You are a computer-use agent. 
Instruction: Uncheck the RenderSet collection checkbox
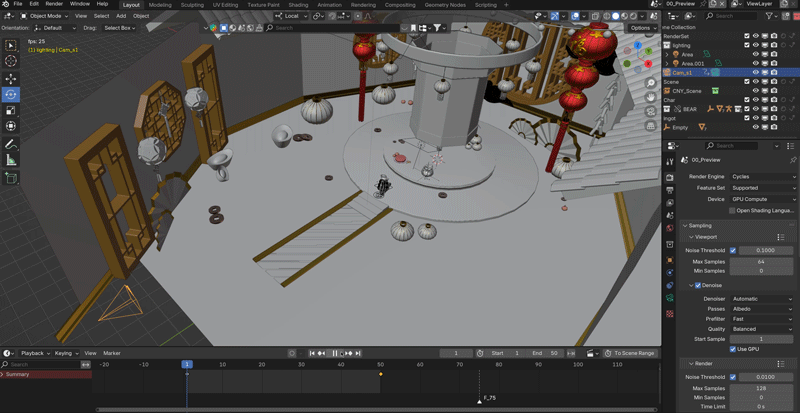point(747,36)
